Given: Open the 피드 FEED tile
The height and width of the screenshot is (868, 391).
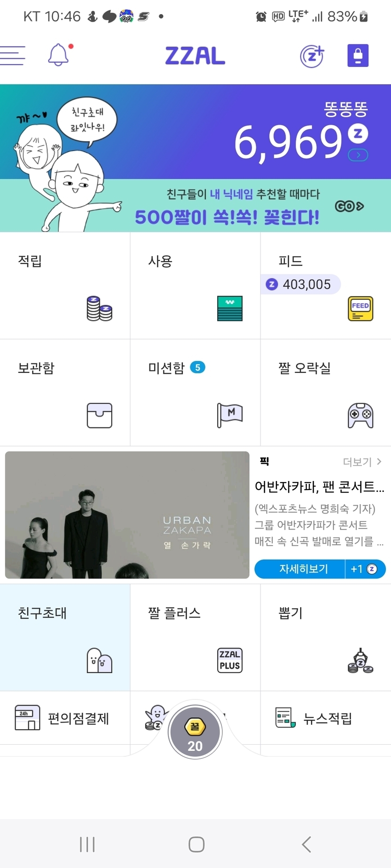Looking at the screenshot, I should click(x=326, y=286).
